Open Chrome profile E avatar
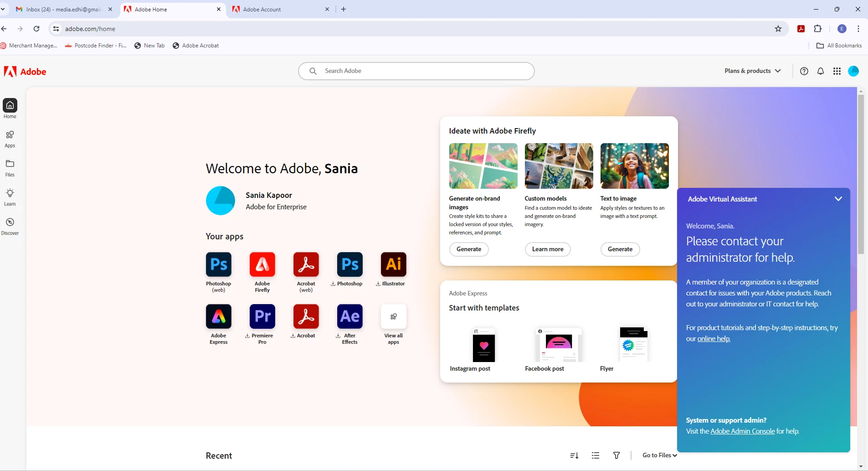 (842, 29)
